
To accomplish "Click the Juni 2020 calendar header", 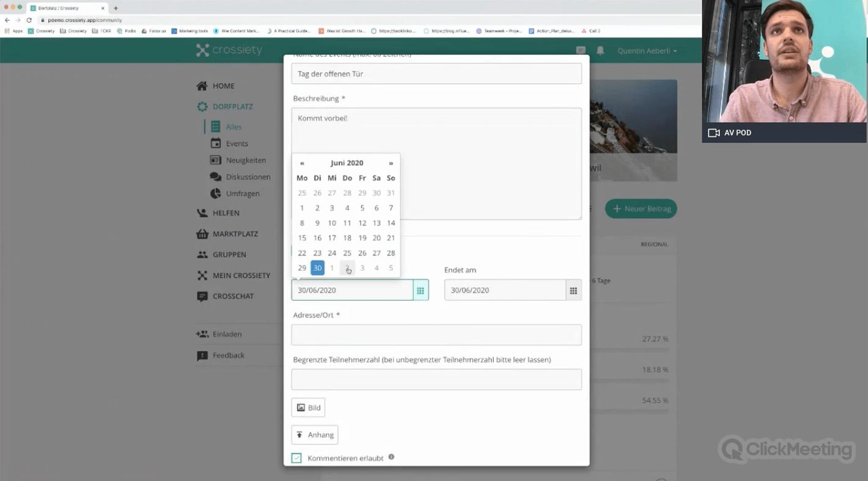I will click(347, 163).
